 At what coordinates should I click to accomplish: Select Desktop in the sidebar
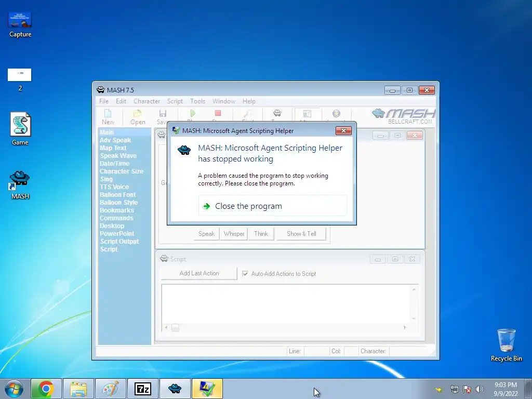[x=112, y=226]
